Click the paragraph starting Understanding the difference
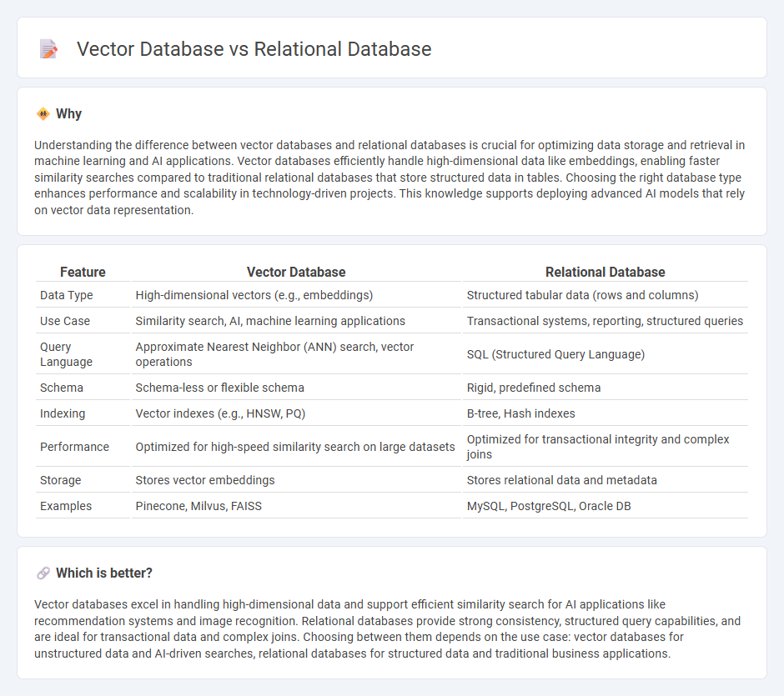This screenshot has width=784, height=696. point(390,178)
